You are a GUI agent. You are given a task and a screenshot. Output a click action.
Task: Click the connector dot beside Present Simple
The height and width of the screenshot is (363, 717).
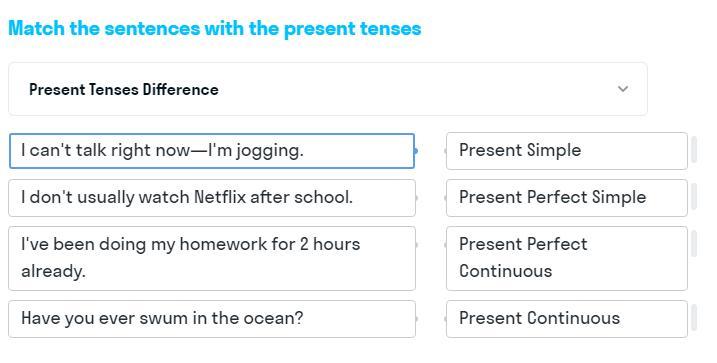[446, 150]
